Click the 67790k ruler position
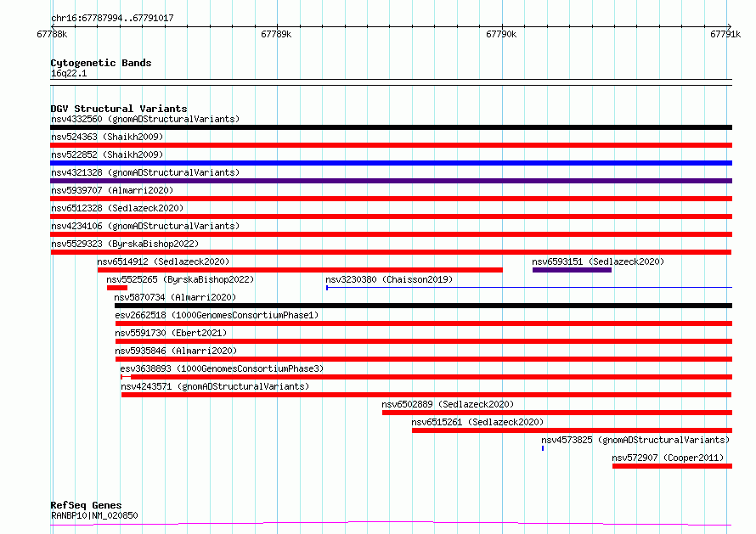Image resolution: width=756 pixels, height=534 pixels. pyautogui.click(x=501, y=34)
